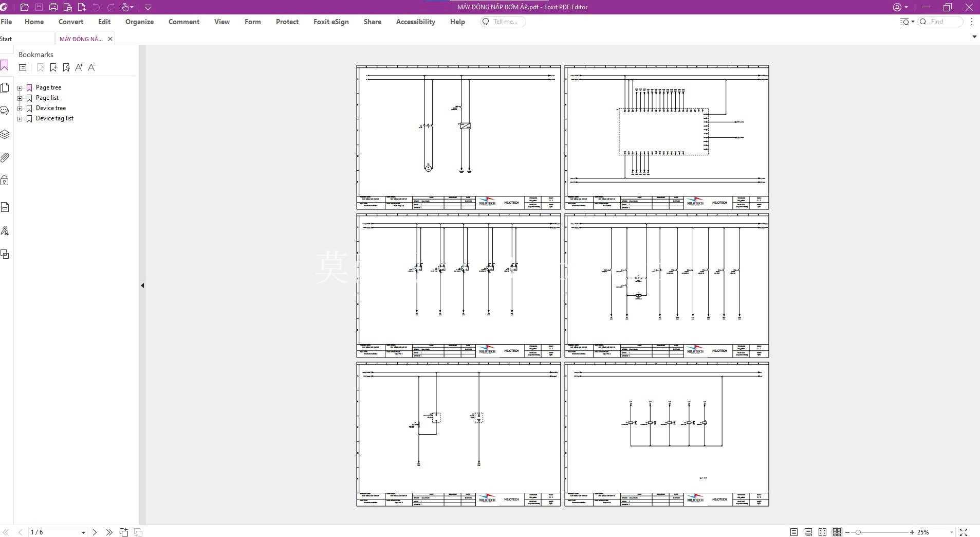980x537 pixels.
Task: Open the Organize ribbon tab
Action: coord(139,22)
